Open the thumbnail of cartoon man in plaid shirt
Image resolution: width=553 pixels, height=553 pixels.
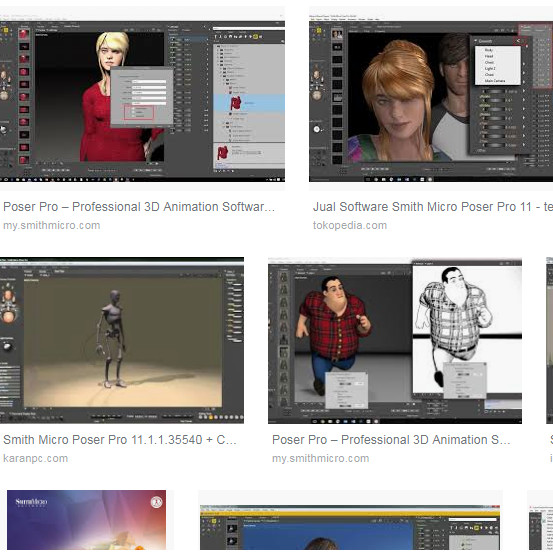click(395, 340)
